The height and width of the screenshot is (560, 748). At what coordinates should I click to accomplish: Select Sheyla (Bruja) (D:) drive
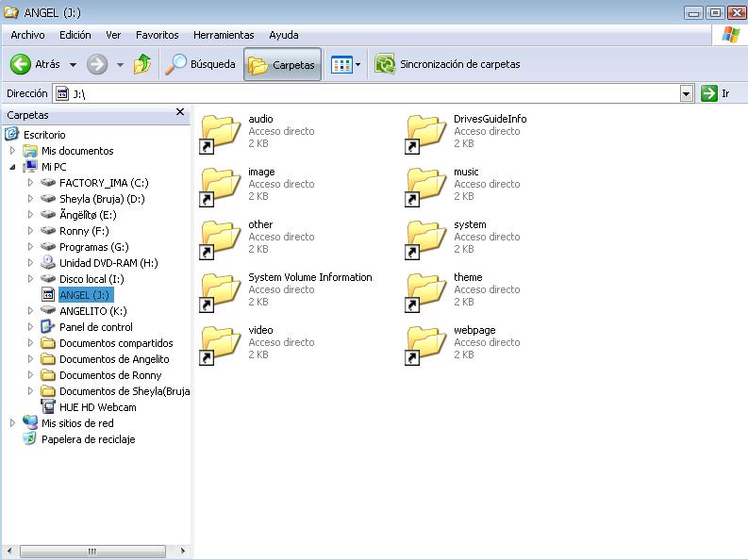(102, 199)
